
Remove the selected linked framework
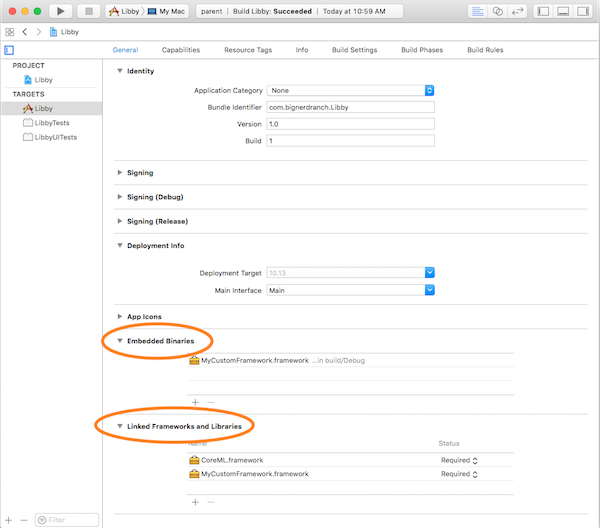pyautogui.click(x=211, y=502)
